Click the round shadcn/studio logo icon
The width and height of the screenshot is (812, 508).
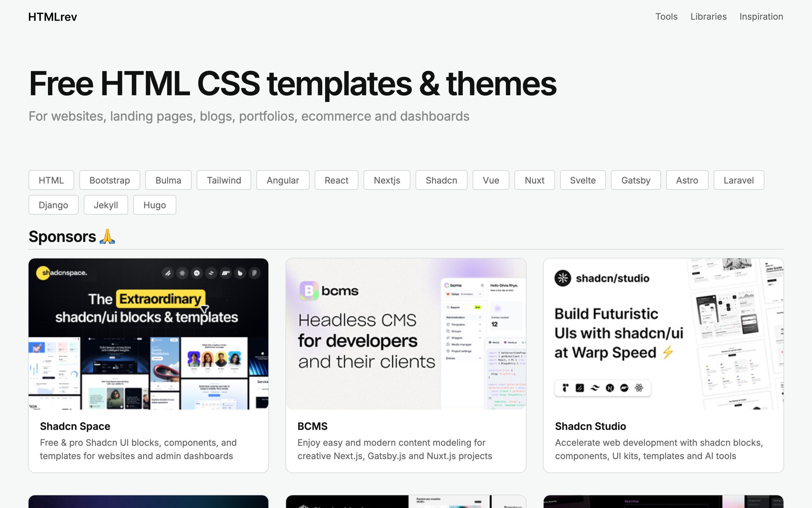(x=563, y=278)
